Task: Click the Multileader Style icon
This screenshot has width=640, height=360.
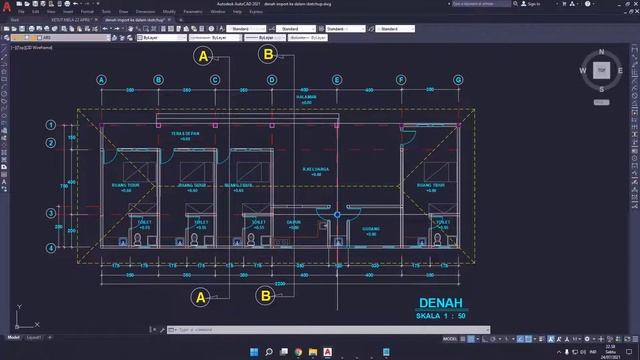Action: coord(371,29)
